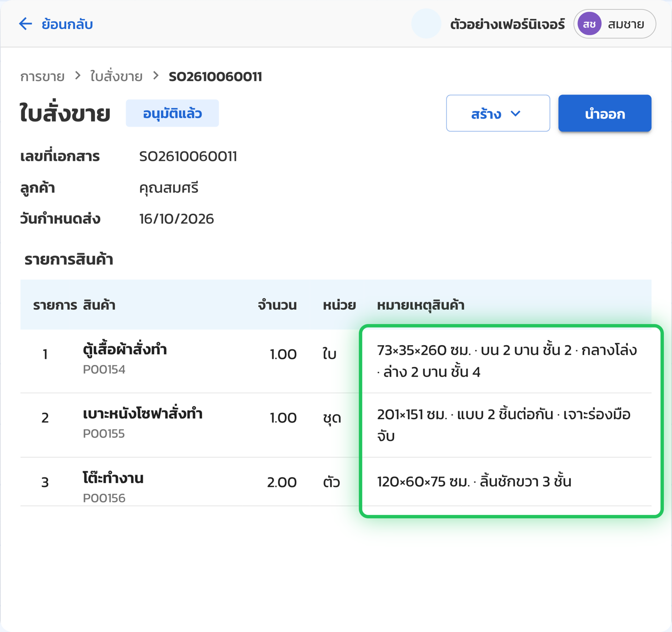The height and width of the screenshot is (632, 672).
Task: Navigate to การขาย breadcrumb
Action: point(42,76)
